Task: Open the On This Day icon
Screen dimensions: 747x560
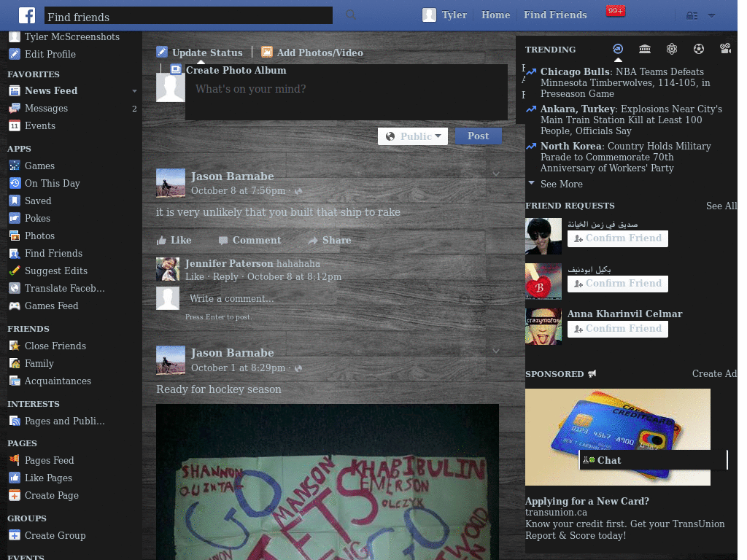Action: (15, 183)
